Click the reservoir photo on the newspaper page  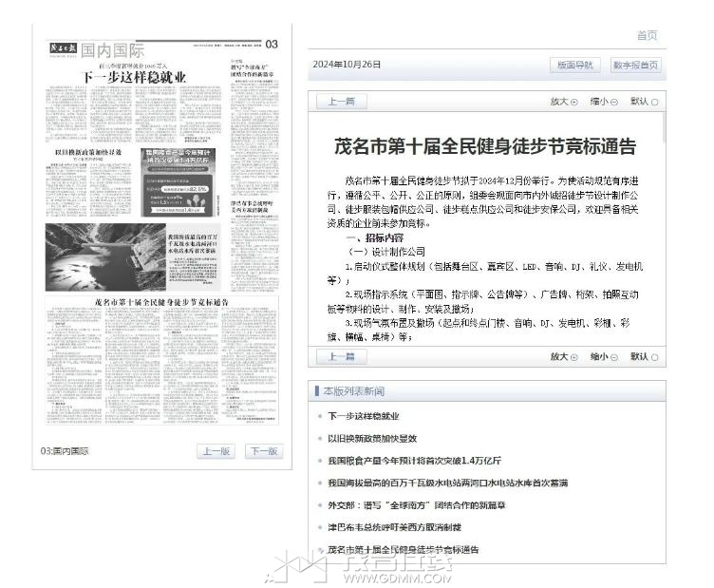(x=105, y=256)
